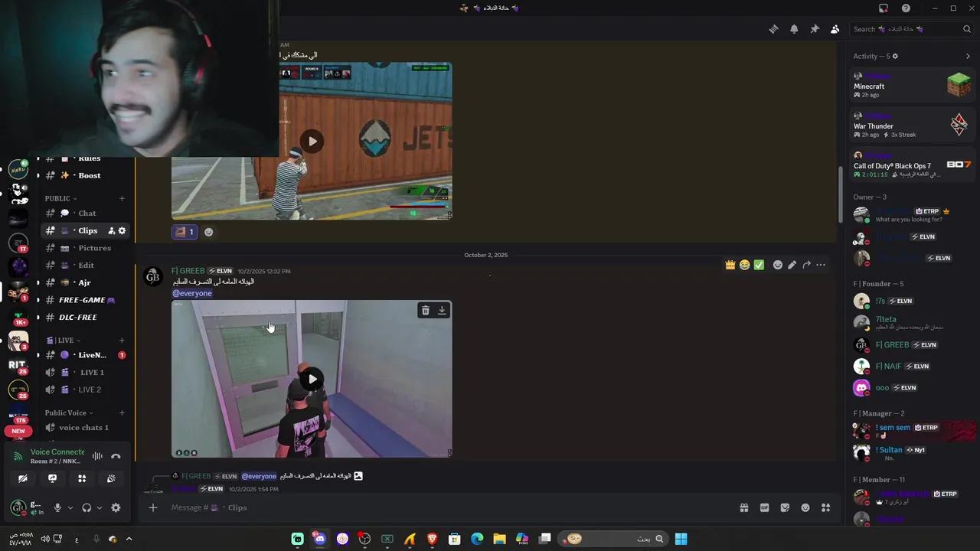Image resolution: width=980 pixels, height=551 pixels.
Task: Create a channel in LIVE category
Action: (x=122, y=340)
